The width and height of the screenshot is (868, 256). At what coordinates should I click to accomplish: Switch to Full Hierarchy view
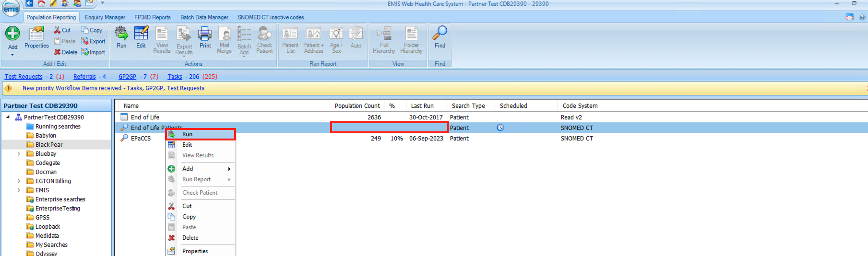(384, 40)
